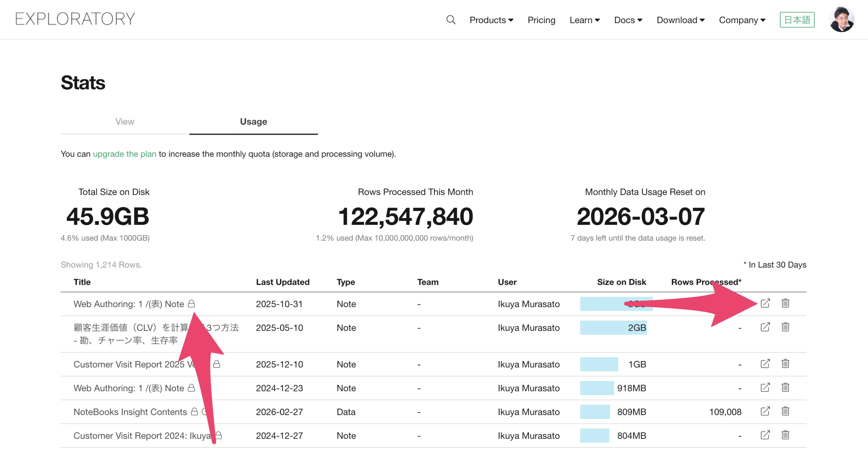Select the Usage tab
The height and width of the screenshot is (451, 868).
(x=253, y=122)
